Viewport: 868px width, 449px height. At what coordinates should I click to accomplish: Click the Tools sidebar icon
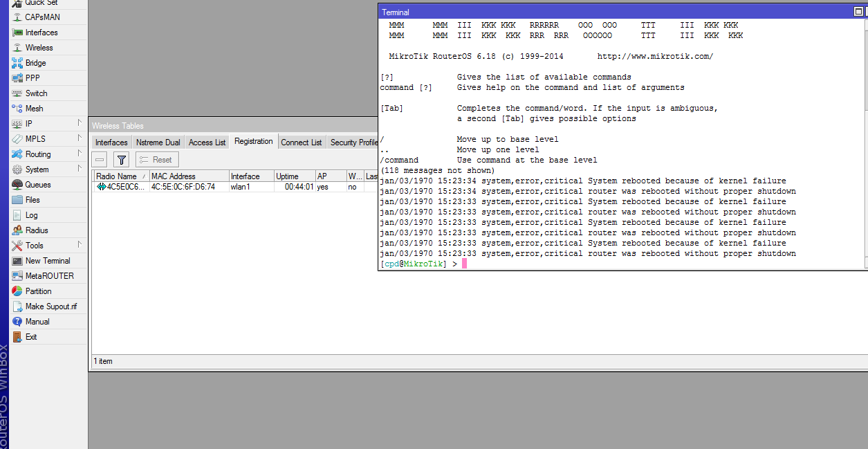pos(17,246)
